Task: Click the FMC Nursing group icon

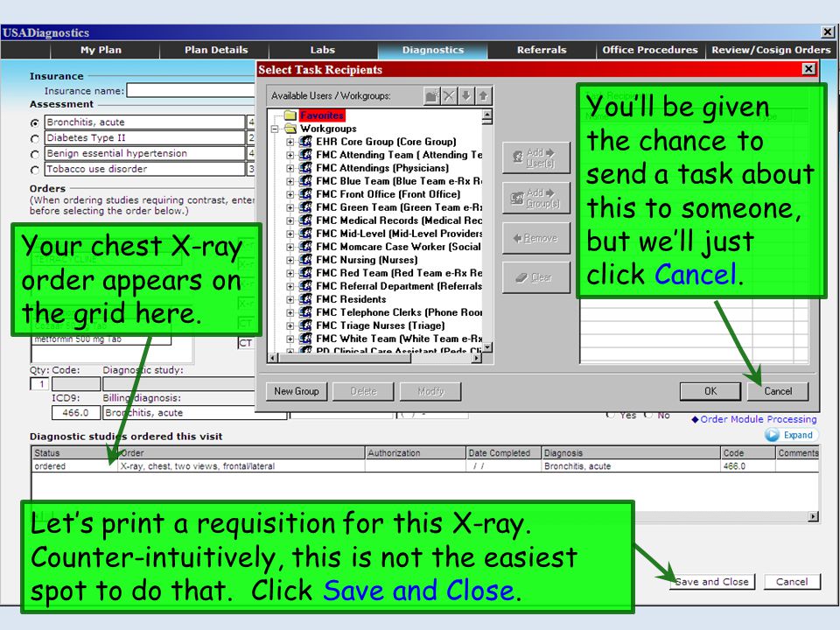Action: tap(305, 260)
